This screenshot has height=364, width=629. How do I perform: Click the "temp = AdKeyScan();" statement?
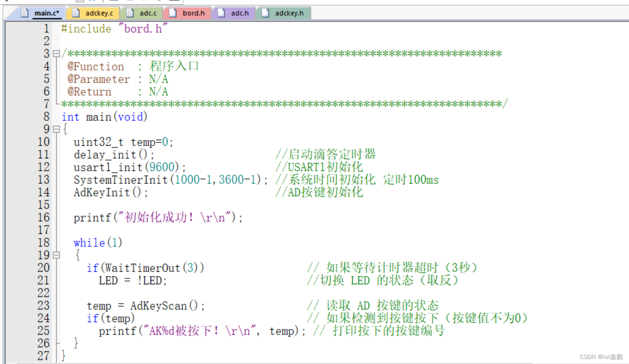(146, 306)
